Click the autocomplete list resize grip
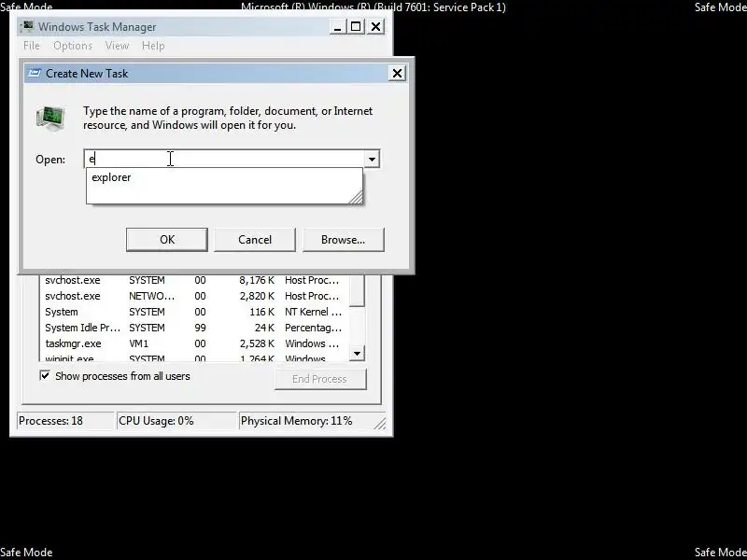The width and height of the screenshot is (747, 560). (356, 197)
